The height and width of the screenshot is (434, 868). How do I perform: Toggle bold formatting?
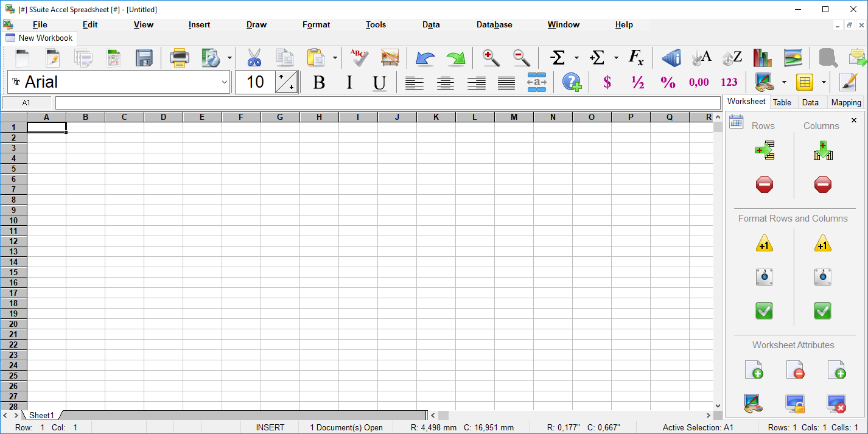(x=319, y=82)
